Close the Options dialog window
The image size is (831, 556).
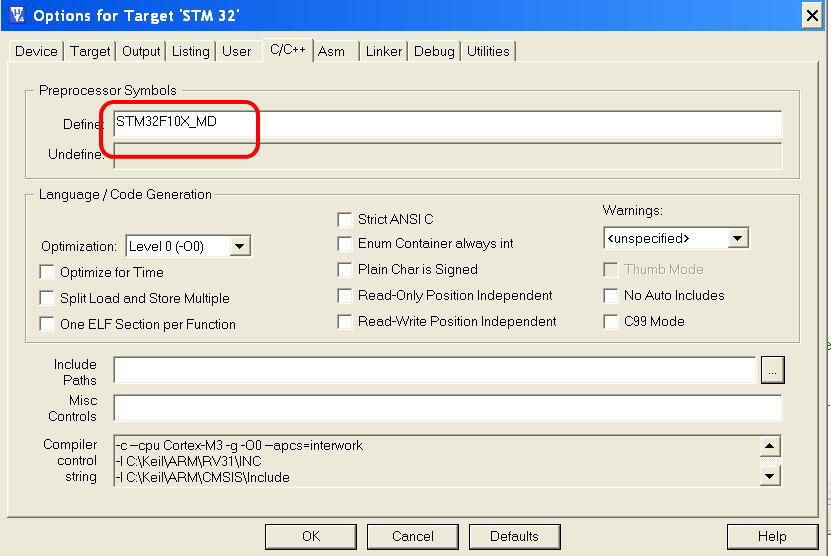pos(813,15)
